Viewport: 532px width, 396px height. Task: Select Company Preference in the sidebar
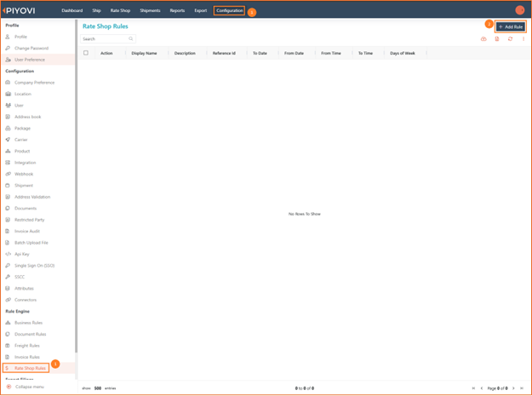click(34, 83)
